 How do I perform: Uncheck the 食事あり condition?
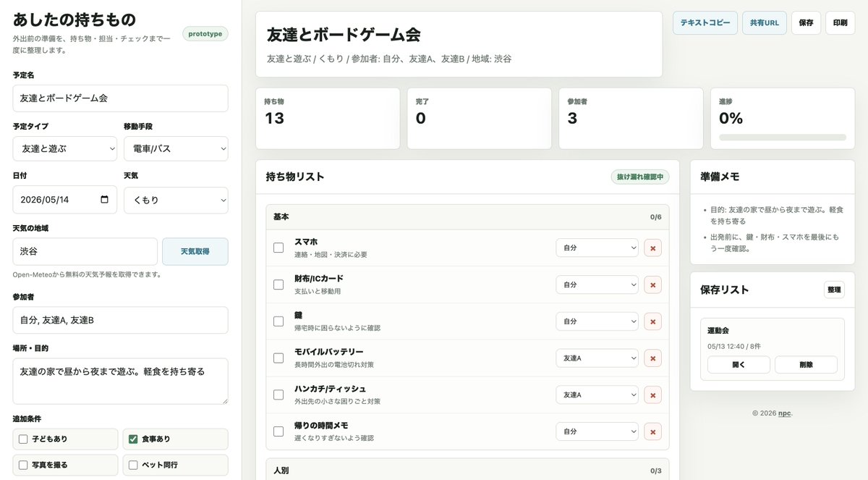click(133, 439)
